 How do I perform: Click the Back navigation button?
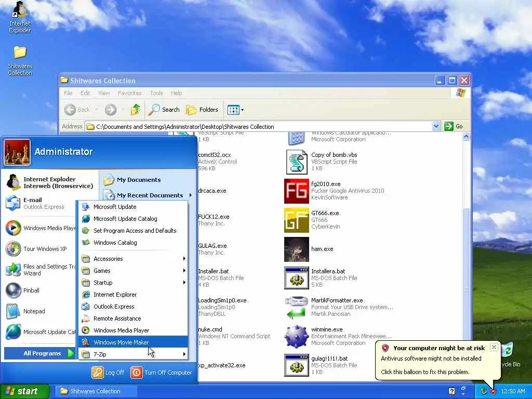[x=77, y=110]
